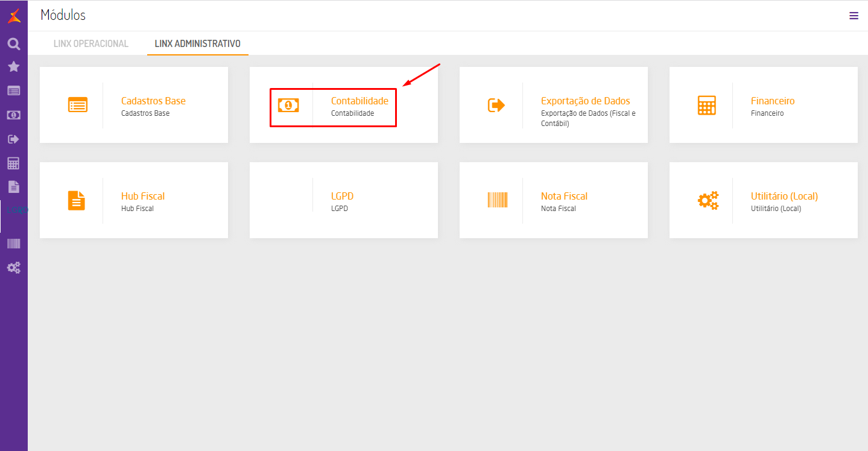
Task: Click the export icon on Exportação de Dados card
Action: (x=496, y=105)
